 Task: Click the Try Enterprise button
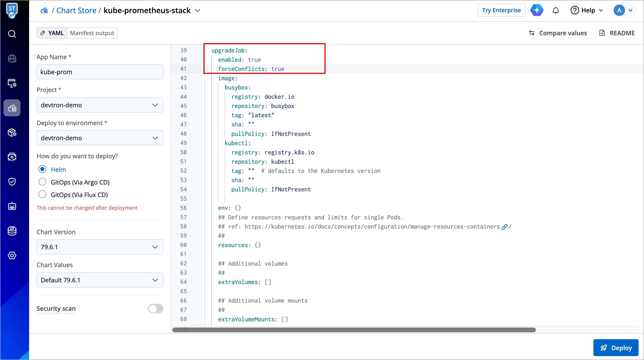pos(501,10)
